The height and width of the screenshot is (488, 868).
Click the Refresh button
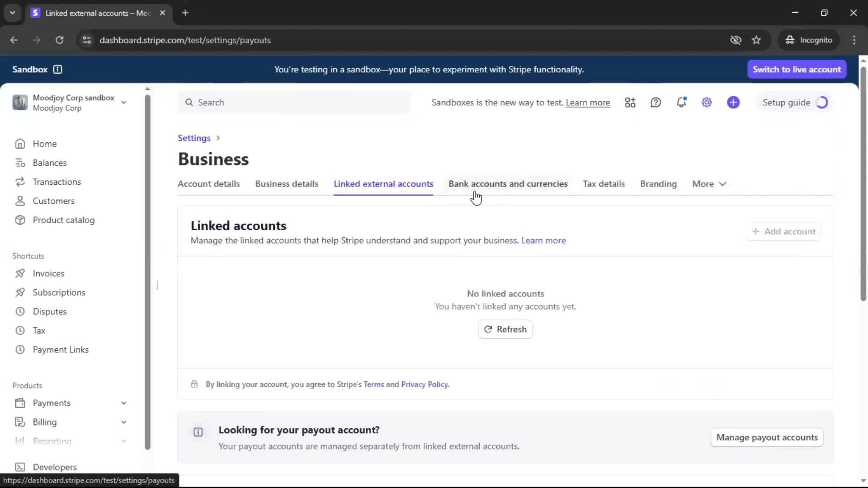click(x=505, y=329)
